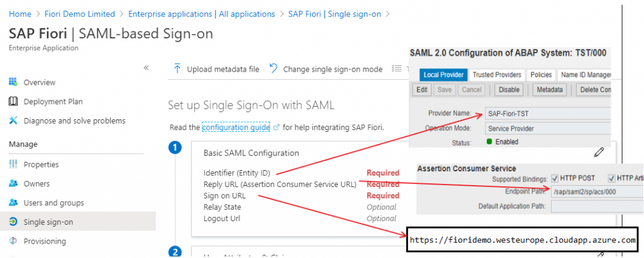Open the Home breadcrumb link
This screenshot has height=258, width=644.
tap(19, 14)
